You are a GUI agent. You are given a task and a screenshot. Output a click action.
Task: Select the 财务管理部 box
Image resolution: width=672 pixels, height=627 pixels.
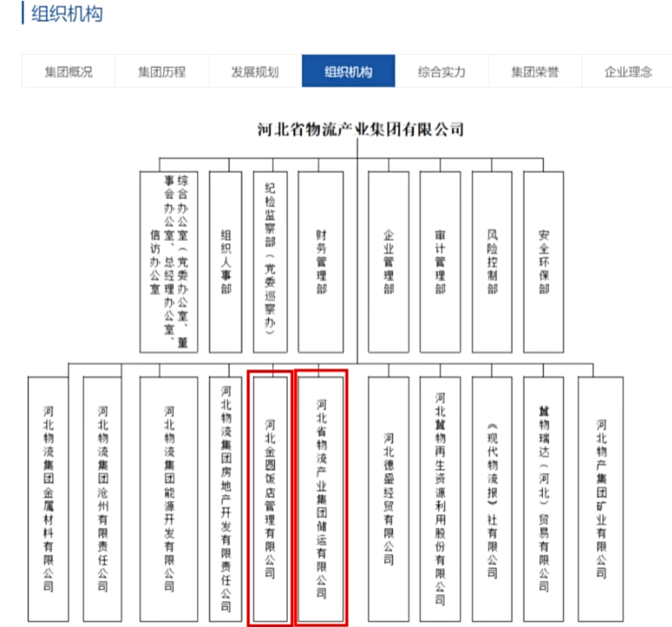click(x=320, y=262)
